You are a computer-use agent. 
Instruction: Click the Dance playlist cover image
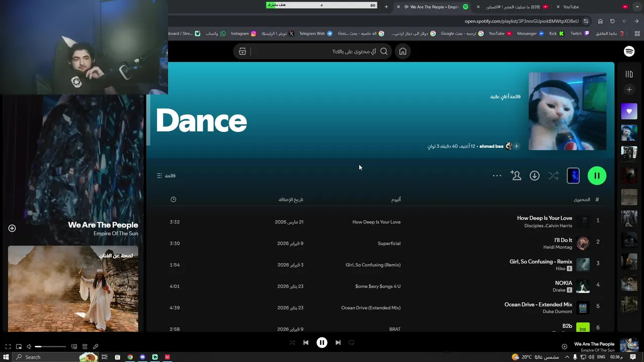click(x=567, y=111)
